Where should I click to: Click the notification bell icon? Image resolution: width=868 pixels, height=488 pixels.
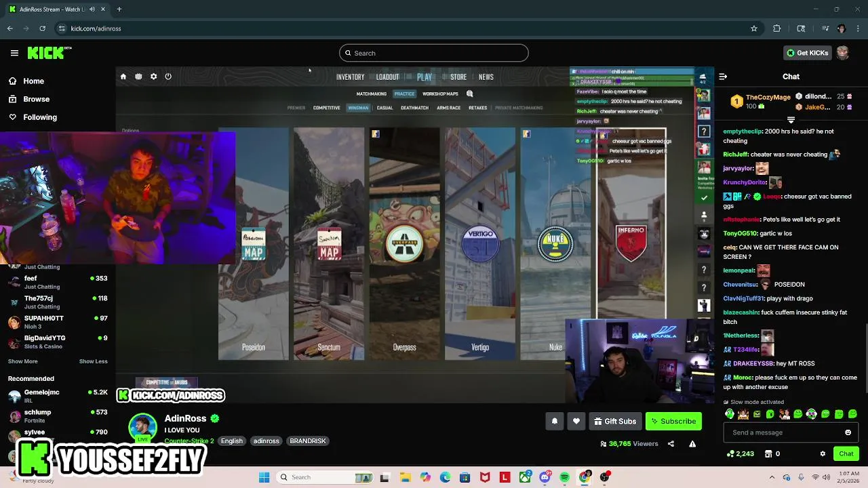click(x=555, y=422)
